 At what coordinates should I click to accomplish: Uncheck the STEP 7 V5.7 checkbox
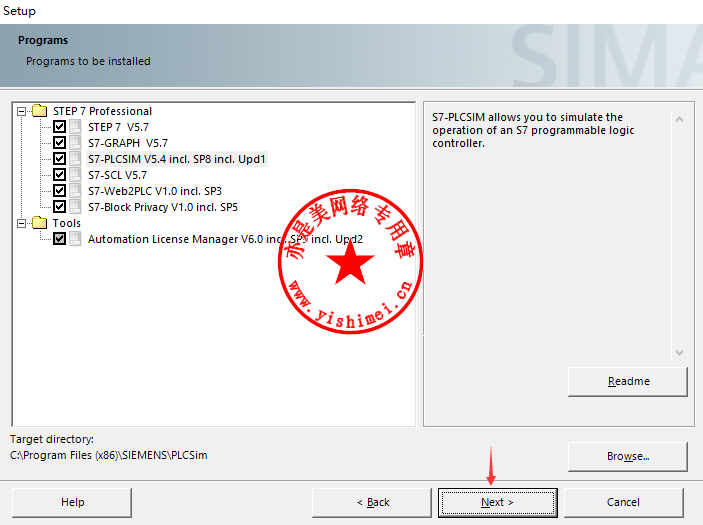click(59, 127)
